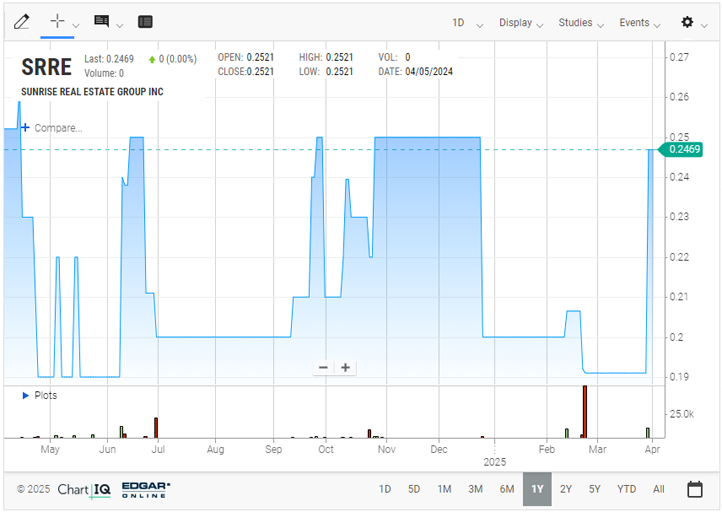Select the All range tab
Viewport: 722px width, 513px height.
(x=659, y=489)
